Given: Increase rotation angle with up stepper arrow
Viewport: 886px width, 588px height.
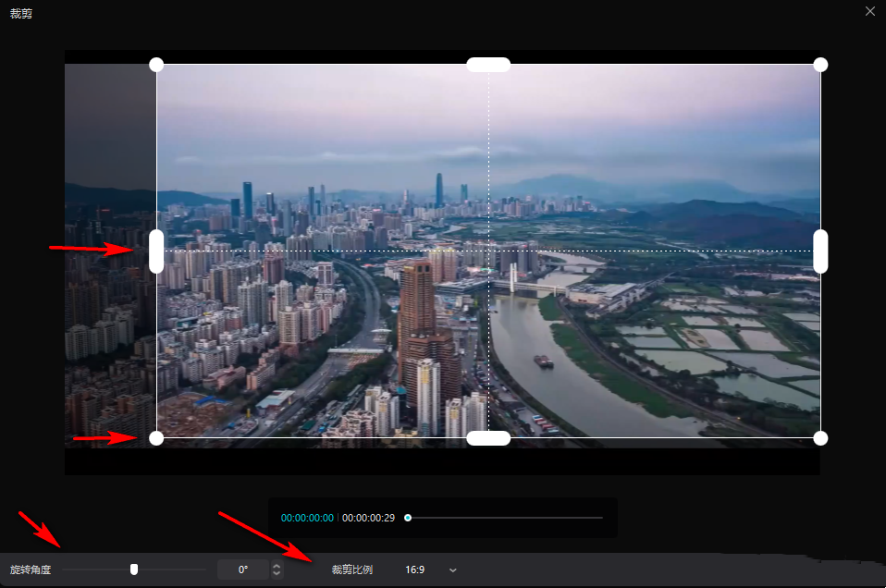Looking at the screenshot, I should coord(277,566).
